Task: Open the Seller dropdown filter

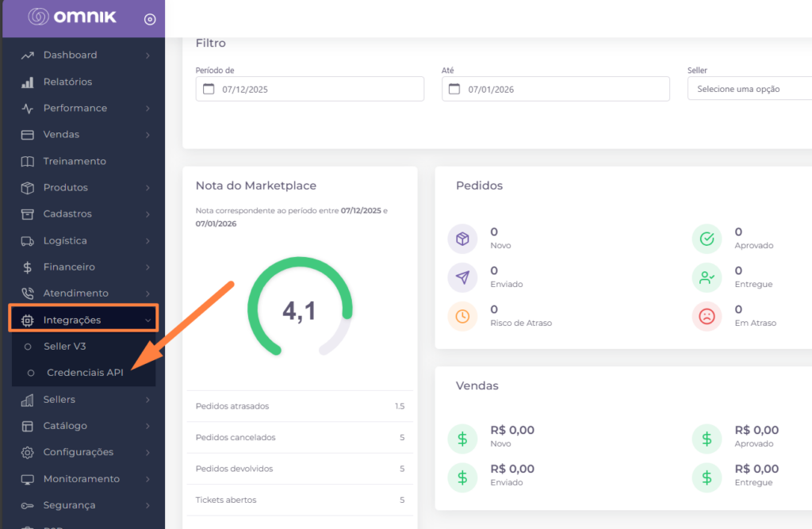Action: pyautogui.click(x=749, y=89)
